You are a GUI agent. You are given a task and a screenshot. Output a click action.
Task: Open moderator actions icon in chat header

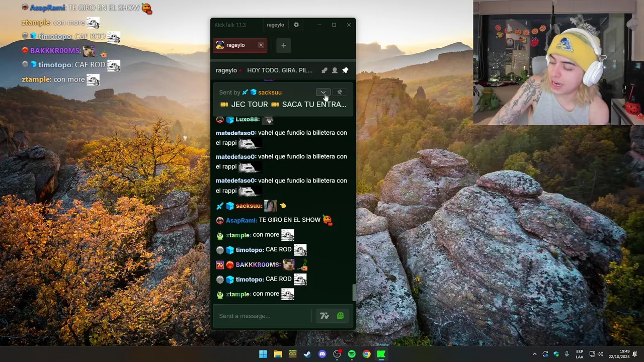click(324, 70)
